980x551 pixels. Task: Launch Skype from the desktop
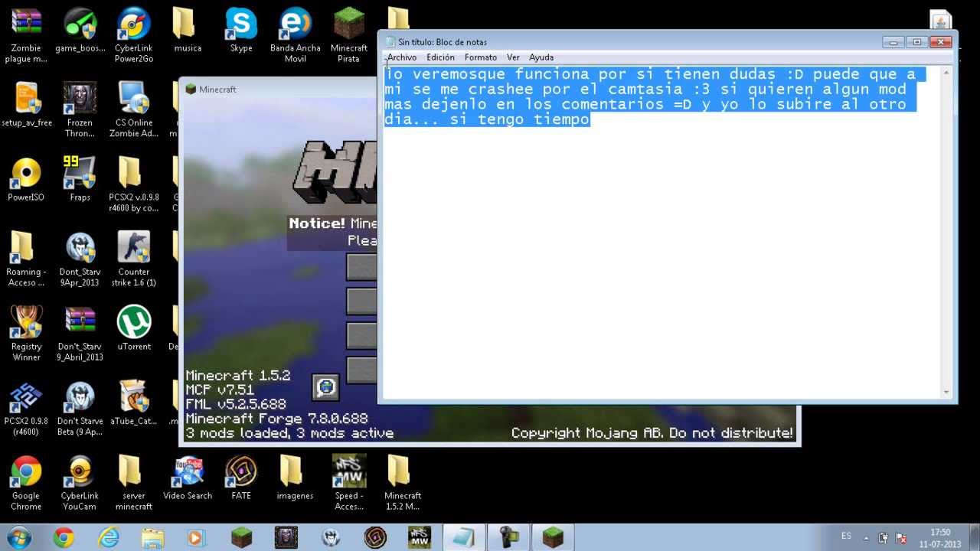click(240, 31)
